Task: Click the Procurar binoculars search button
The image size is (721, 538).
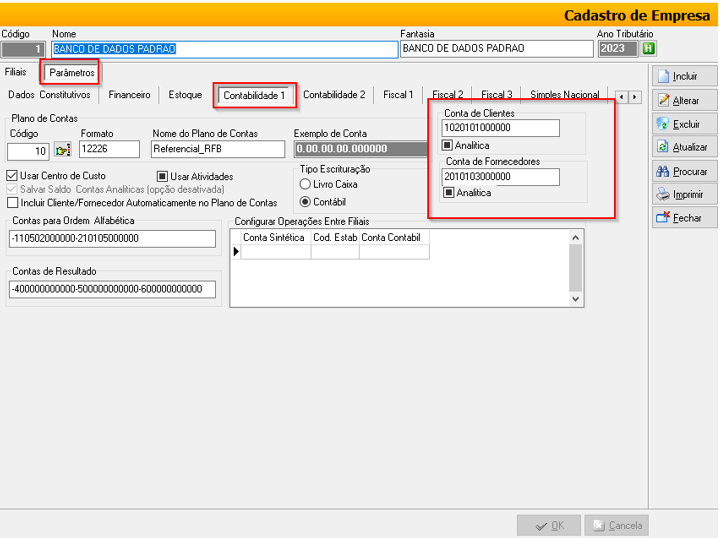Action: [x=678, y=172]
